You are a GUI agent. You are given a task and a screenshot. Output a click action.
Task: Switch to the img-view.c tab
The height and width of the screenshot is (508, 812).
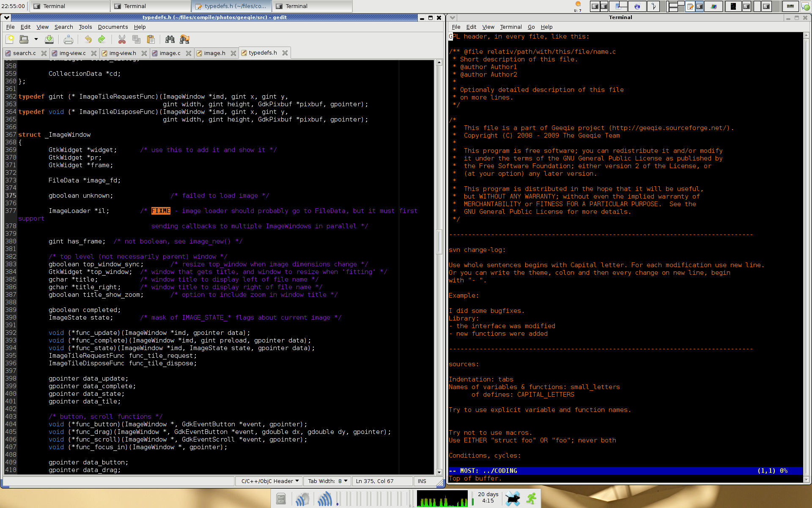pos(72,53)
